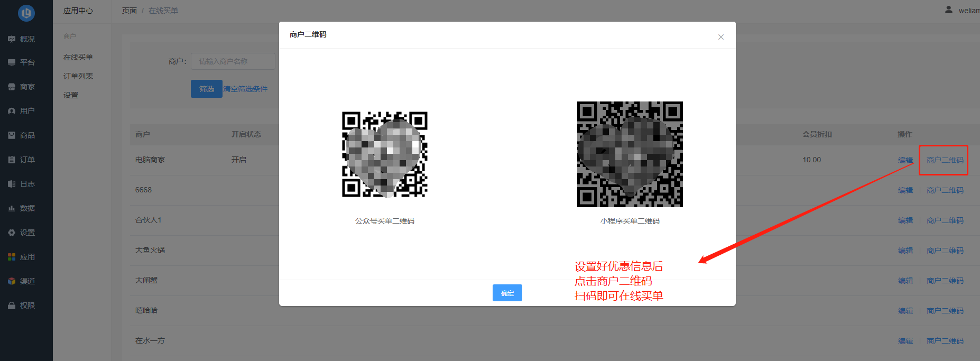Screen dimensions: 980x361
Task: Click the 公众号买单二维码 QR image
Action: click(x=385, y=154)
